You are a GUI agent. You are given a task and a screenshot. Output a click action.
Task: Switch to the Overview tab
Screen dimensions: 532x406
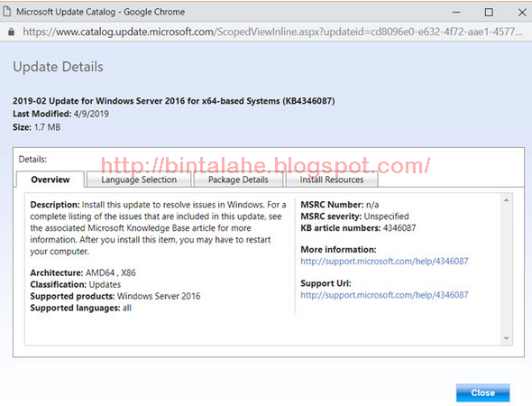50,180
